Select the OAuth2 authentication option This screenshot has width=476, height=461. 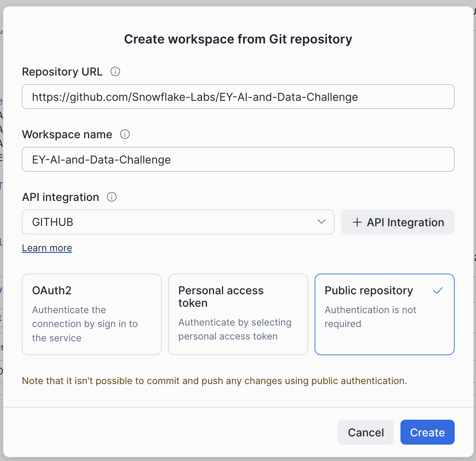pos(92,314)
